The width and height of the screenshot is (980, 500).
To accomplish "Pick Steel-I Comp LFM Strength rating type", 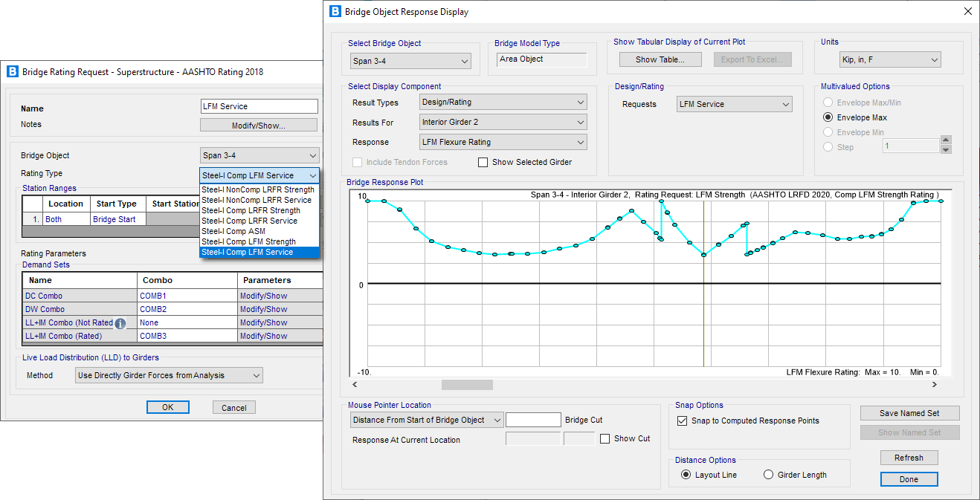I will [x=258, y=241].
